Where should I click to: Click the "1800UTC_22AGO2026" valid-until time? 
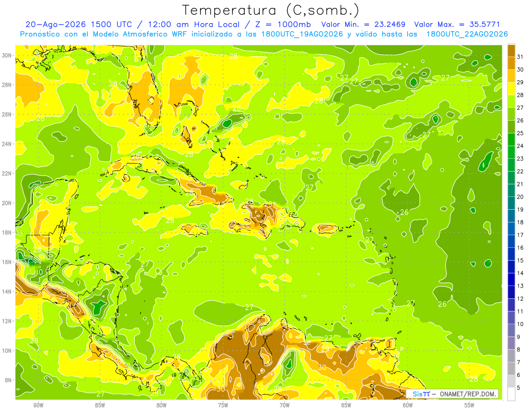pyautogui.click(x=467, y=34)
